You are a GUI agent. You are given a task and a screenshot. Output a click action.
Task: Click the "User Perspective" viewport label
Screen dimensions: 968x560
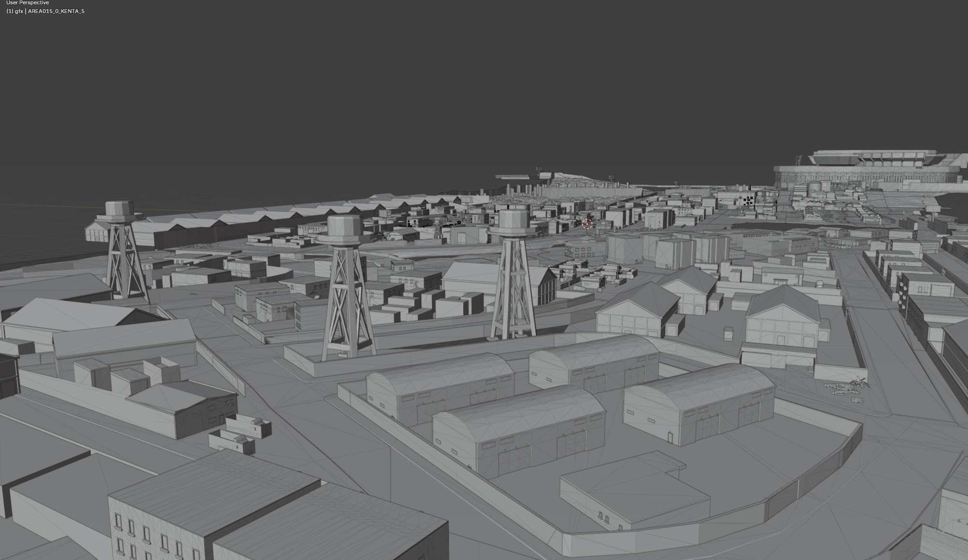[28, 3]
